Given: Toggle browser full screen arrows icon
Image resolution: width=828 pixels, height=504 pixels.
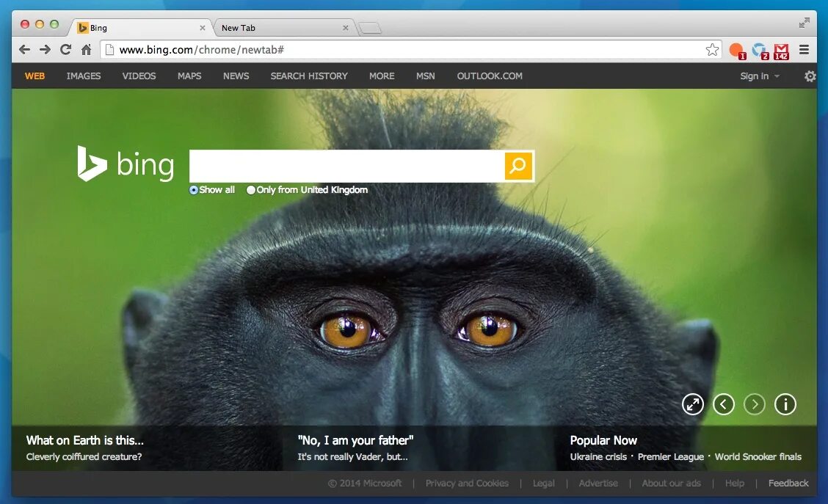Looking at the screenshot, I should (805, 23).
